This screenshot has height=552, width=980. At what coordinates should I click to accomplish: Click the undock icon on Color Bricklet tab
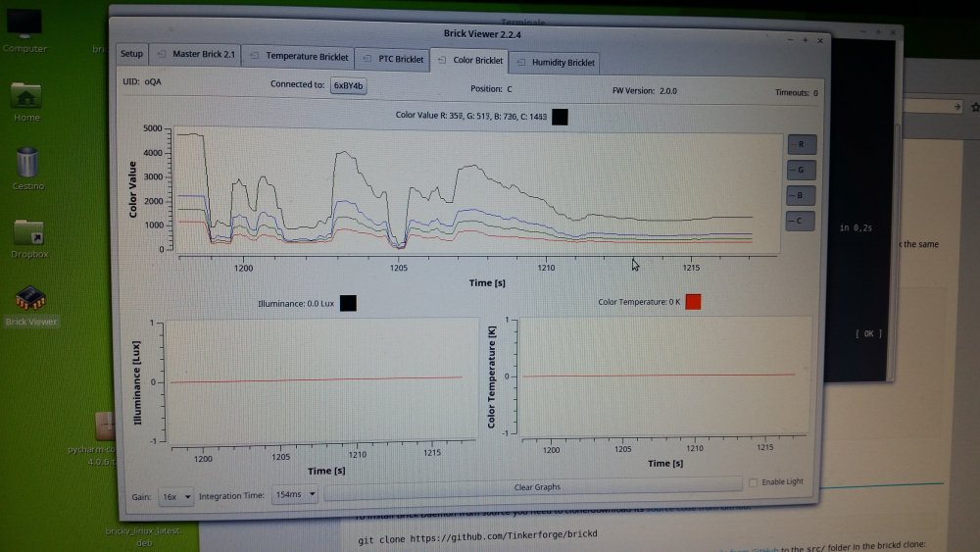441,61
